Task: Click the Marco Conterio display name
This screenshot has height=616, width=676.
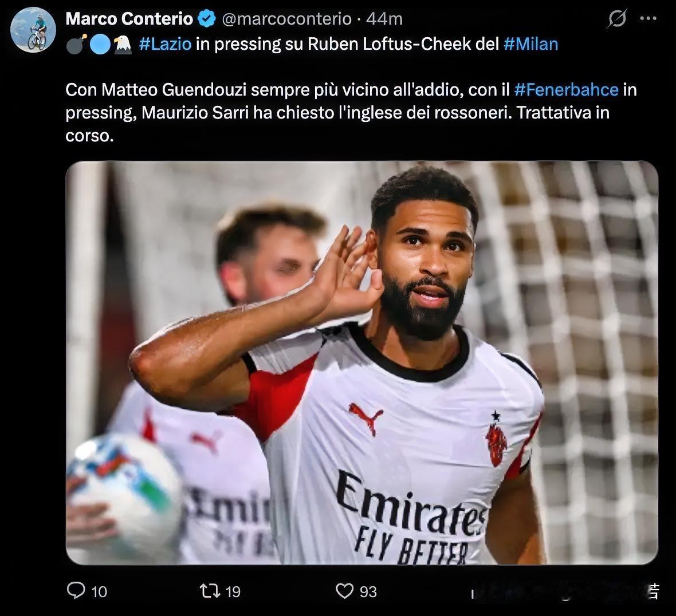Action: point(129,19)
